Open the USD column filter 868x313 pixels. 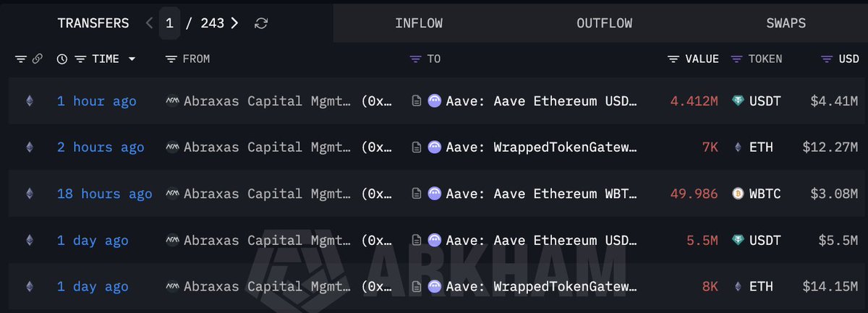click(827, 59)
